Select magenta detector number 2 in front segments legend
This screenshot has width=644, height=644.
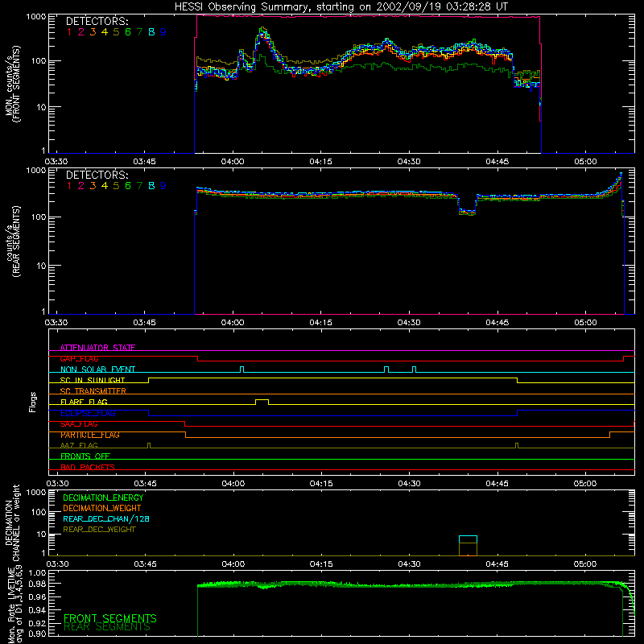coord(81,32)
